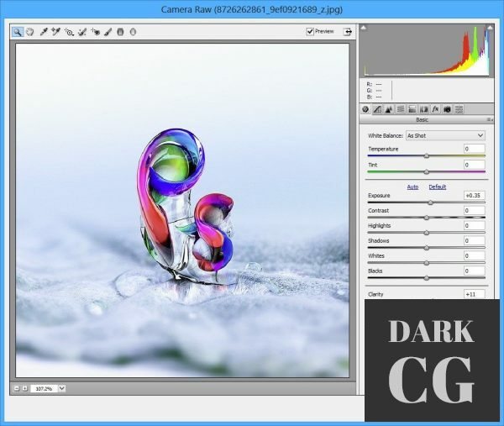This screenshot has height=426, width=504.
Task: Click the Auto tone link
Action: point(412,187)
